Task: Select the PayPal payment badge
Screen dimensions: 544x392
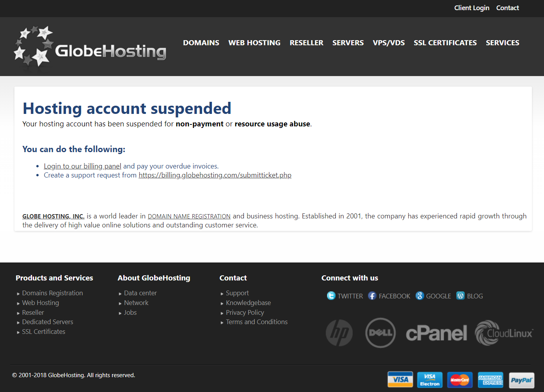Action: click(522, 380)
